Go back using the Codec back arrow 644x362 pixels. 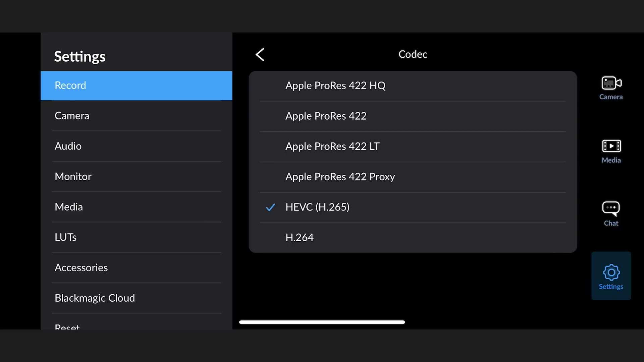260,54
